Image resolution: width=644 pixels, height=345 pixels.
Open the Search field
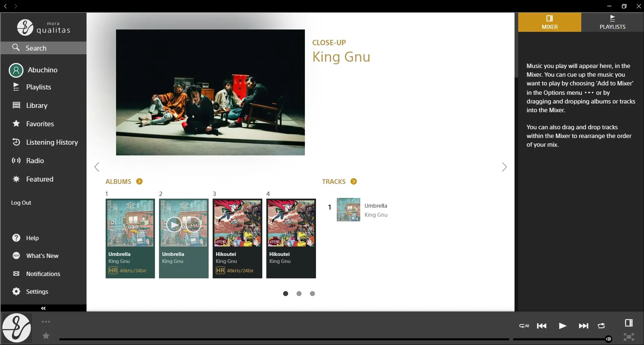click(44, 48)
